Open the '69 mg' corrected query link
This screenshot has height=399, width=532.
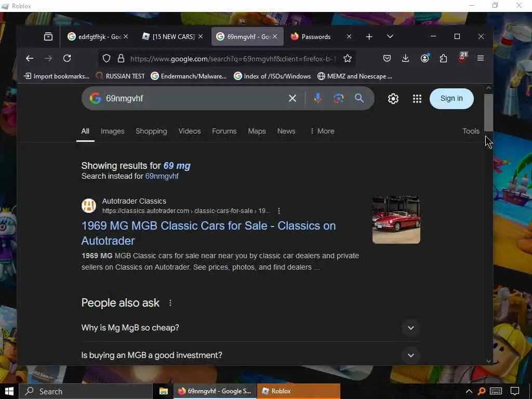177,166
